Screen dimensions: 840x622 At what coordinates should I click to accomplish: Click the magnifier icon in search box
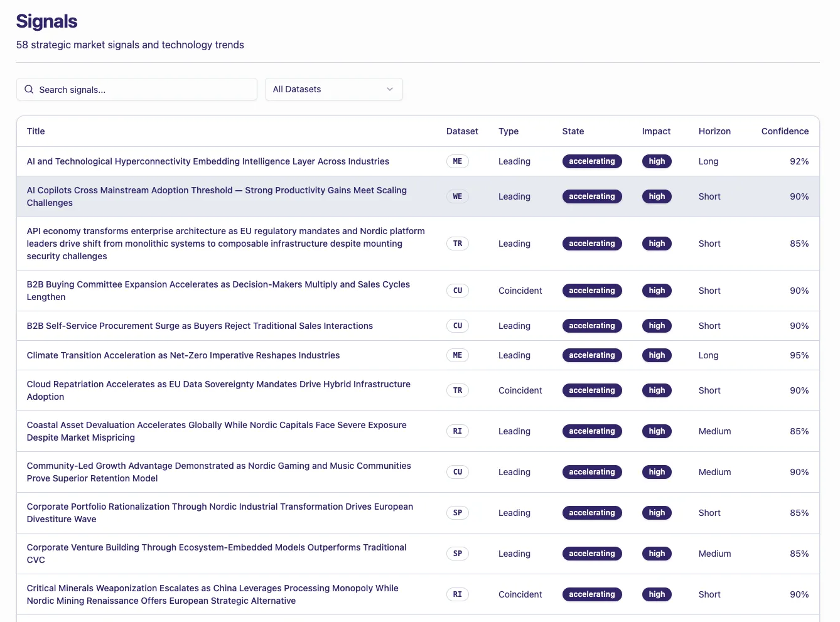coord(29,89)
